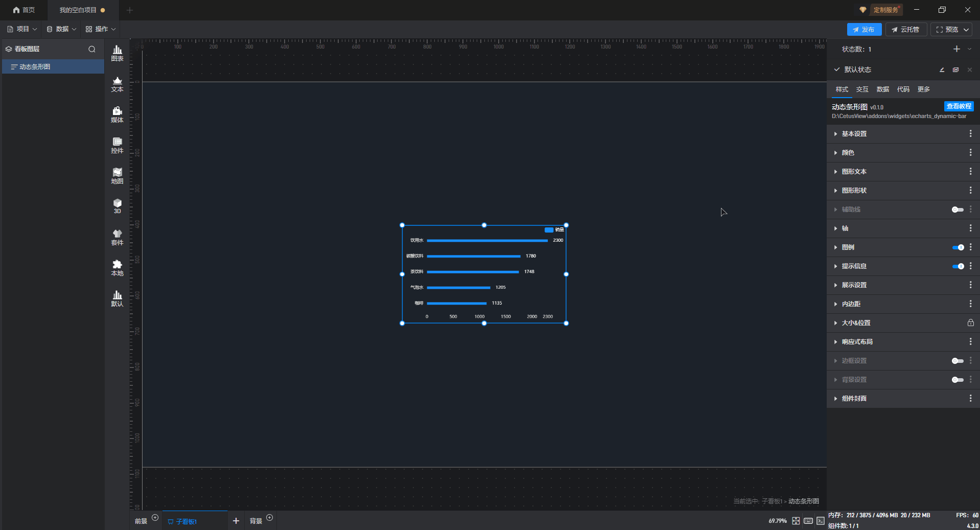Enable the 背景设置 background toggle

[958, 380]
